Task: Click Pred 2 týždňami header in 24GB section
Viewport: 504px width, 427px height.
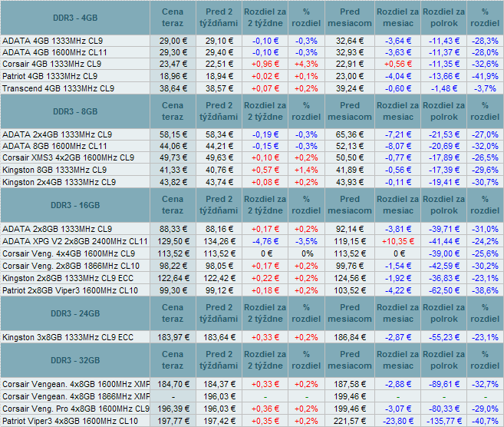Action: coord(219,313)
